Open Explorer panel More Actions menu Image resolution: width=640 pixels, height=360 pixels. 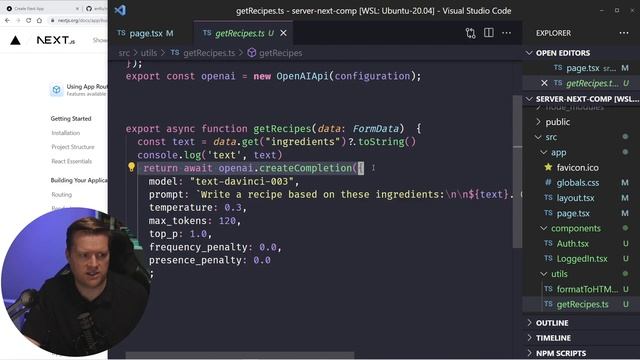coord(624,33)
